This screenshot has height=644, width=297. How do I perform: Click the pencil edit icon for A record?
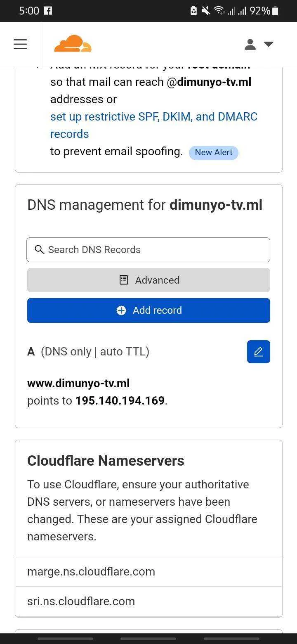click(x=259, y=352)
